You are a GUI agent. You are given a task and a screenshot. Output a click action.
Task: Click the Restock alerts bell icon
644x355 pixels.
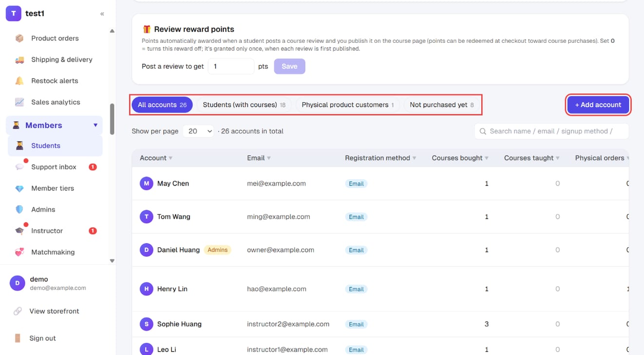(x=19, y=81)
